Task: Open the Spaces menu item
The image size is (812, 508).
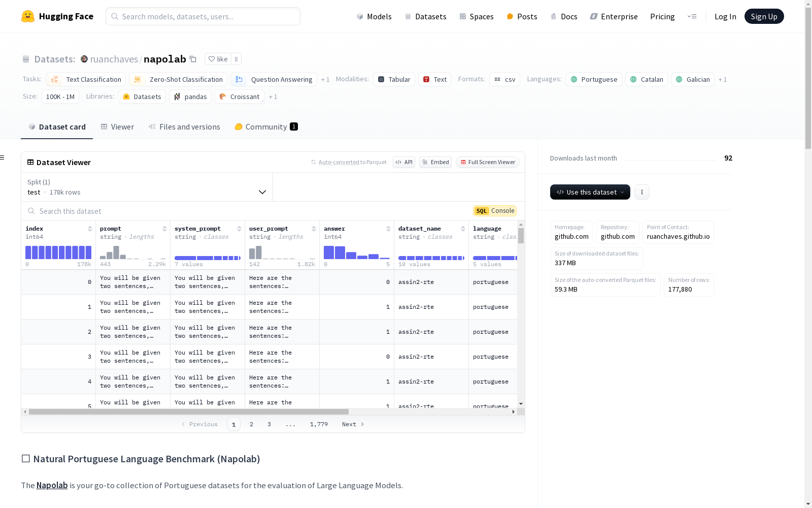Action: [477, 16]
